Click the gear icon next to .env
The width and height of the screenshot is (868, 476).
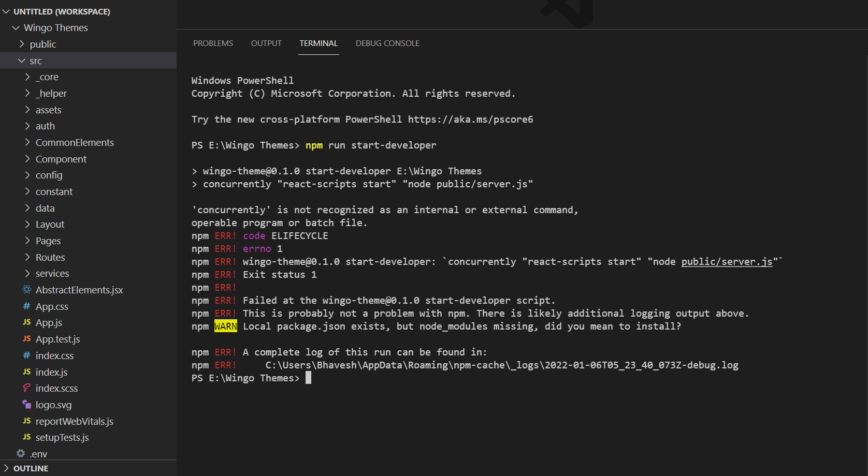pos(21,454)
